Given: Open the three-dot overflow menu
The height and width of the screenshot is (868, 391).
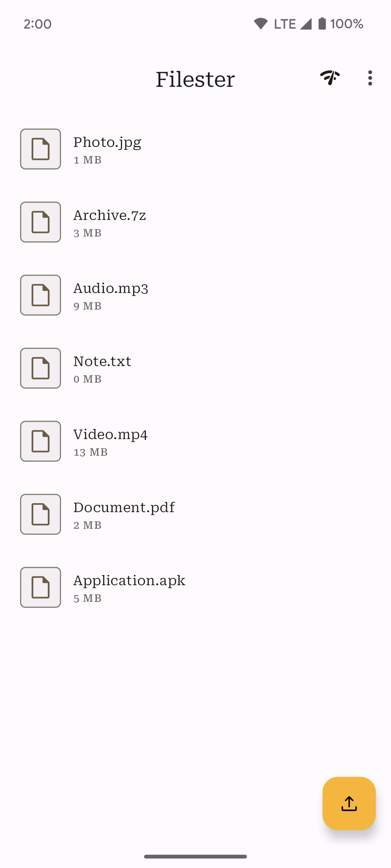Looking at the screenshot, I should click(x=370, y=78).
